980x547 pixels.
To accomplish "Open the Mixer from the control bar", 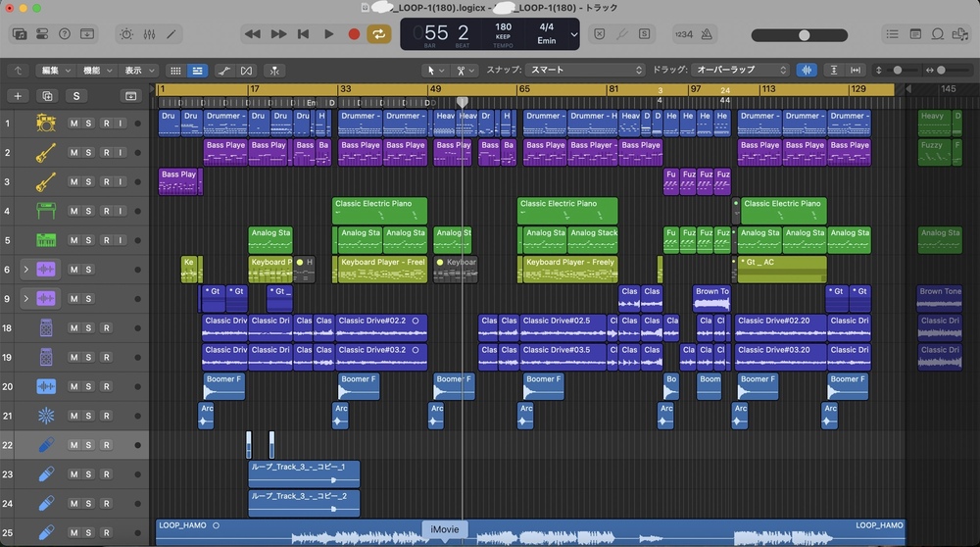I will [149, 33].
